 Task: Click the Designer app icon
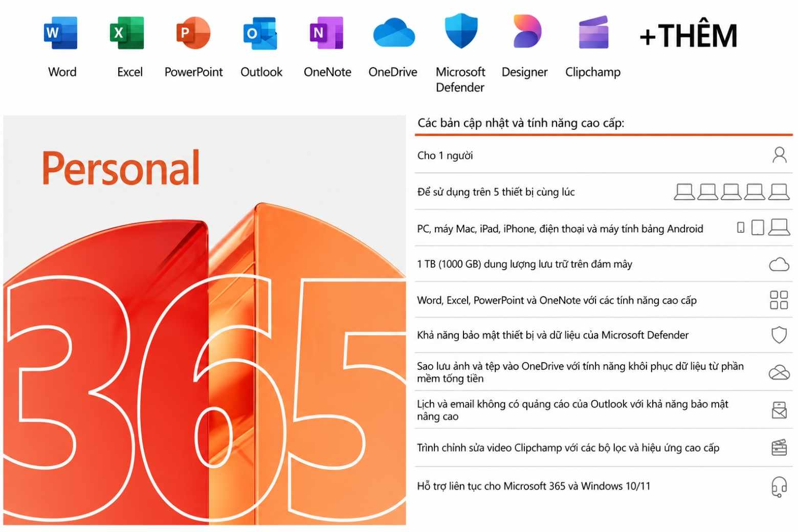click(x=527, y=32)
